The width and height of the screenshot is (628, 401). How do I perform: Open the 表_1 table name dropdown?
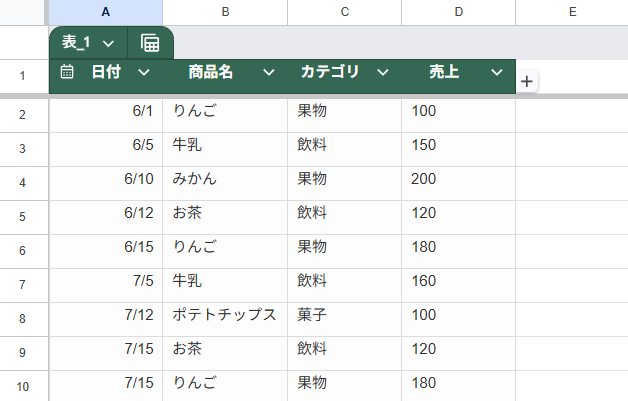point(109,43)
